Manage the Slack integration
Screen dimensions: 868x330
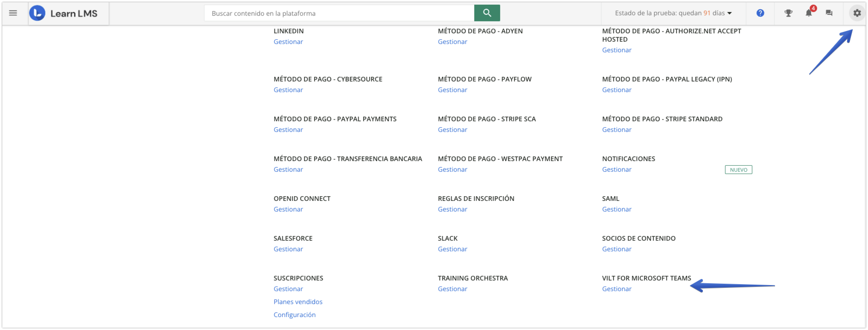(453, 249)
